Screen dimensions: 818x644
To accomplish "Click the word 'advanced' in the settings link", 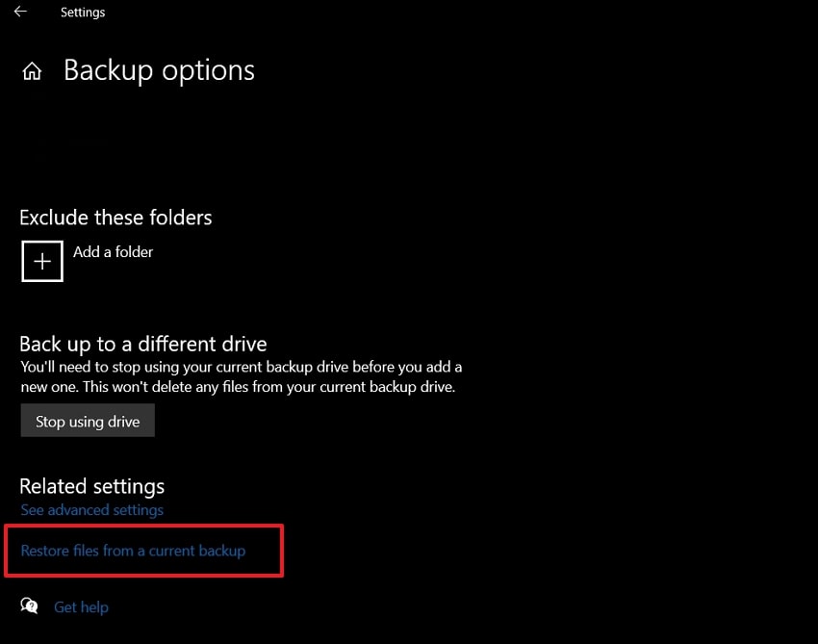I will click(80, 510).
